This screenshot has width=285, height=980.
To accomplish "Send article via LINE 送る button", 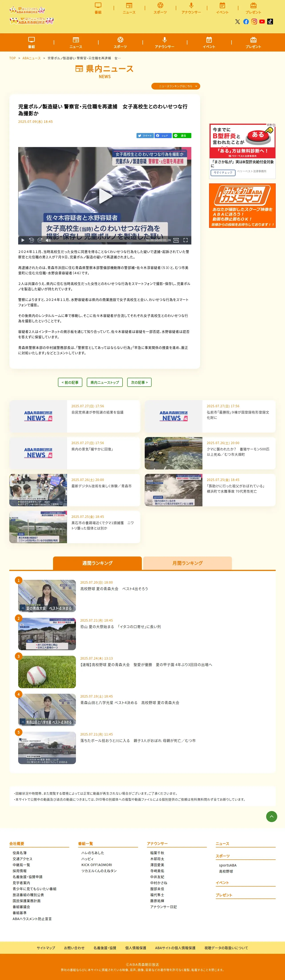I will click(x=182, y=135).
